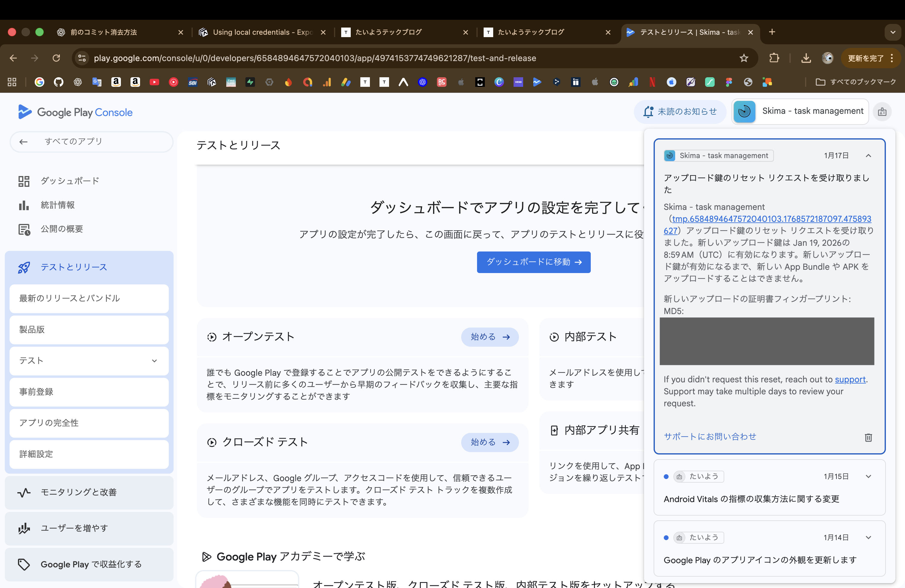This screenshot has width=905, height=588.
Task: Collapse the Skima upload key notification
Action: [868, 155]
